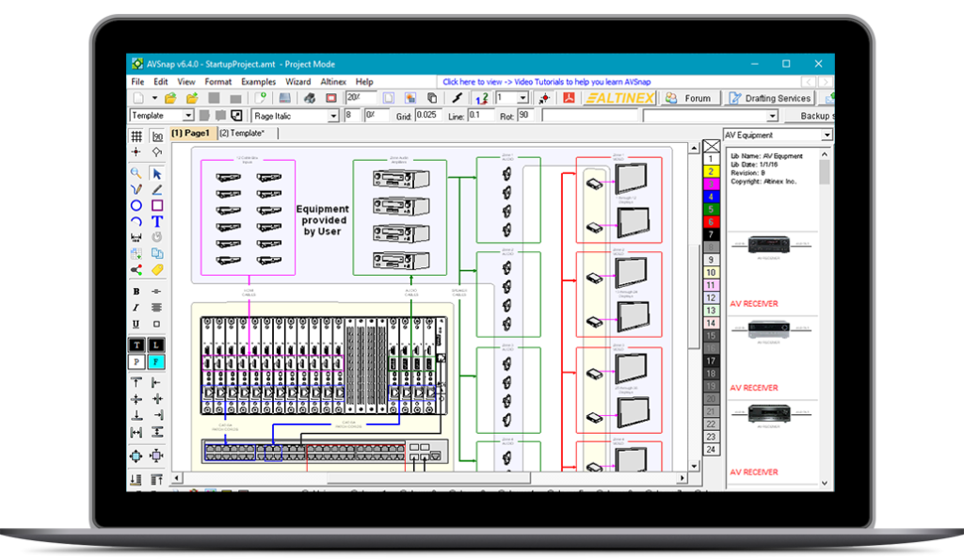Pick the magnifier zoom tool

click(137, 173)
